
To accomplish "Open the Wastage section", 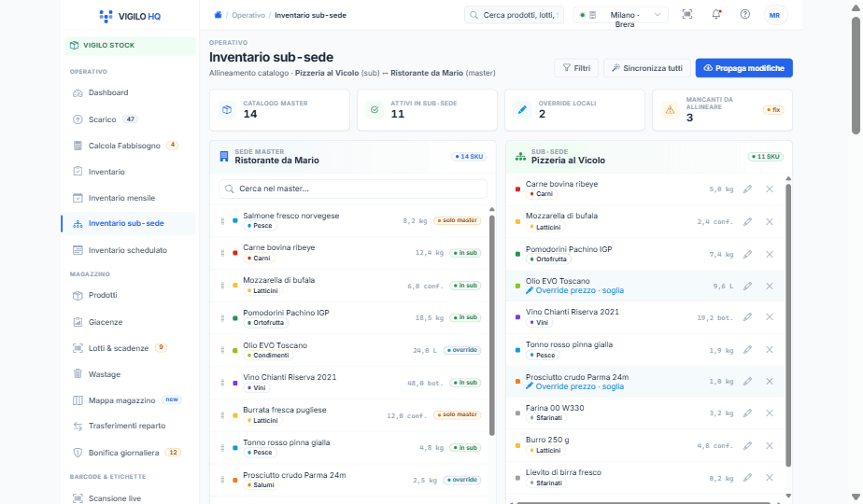I will (129, 374).
